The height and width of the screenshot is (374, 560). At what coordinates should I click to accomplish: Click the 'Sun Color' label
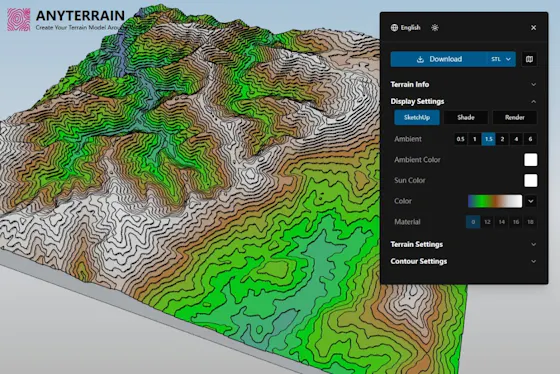(x=410, y=180)
